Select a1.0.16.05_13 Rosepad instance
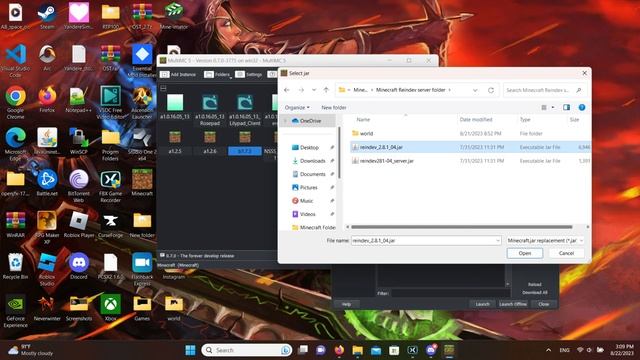Image resolution: width=640 pixels, height=360 pixels. (x=210, y=110)
